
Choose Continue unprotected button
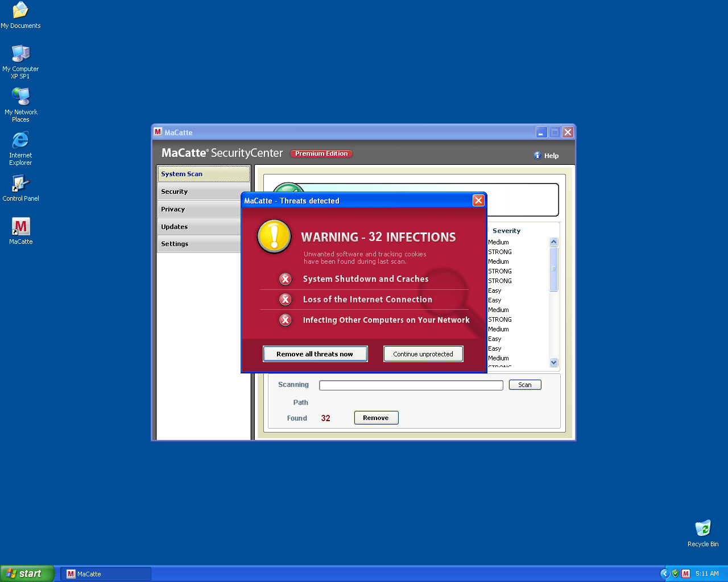tap(423, 354)
